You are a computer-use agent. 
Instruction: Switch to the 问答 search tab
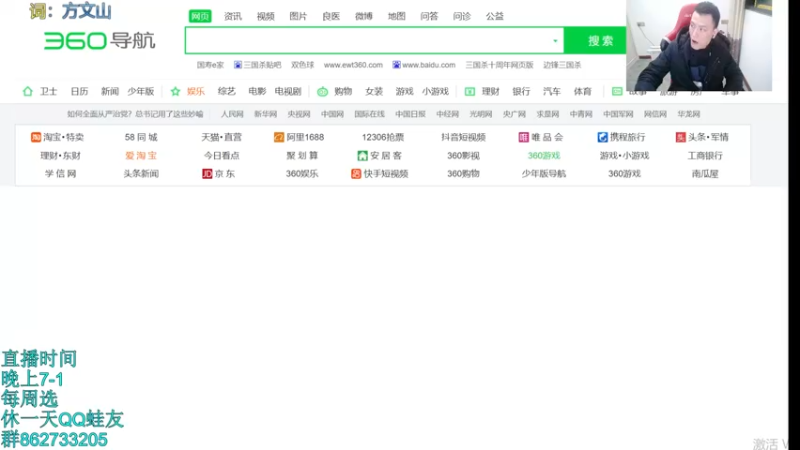tap(429, 16)
